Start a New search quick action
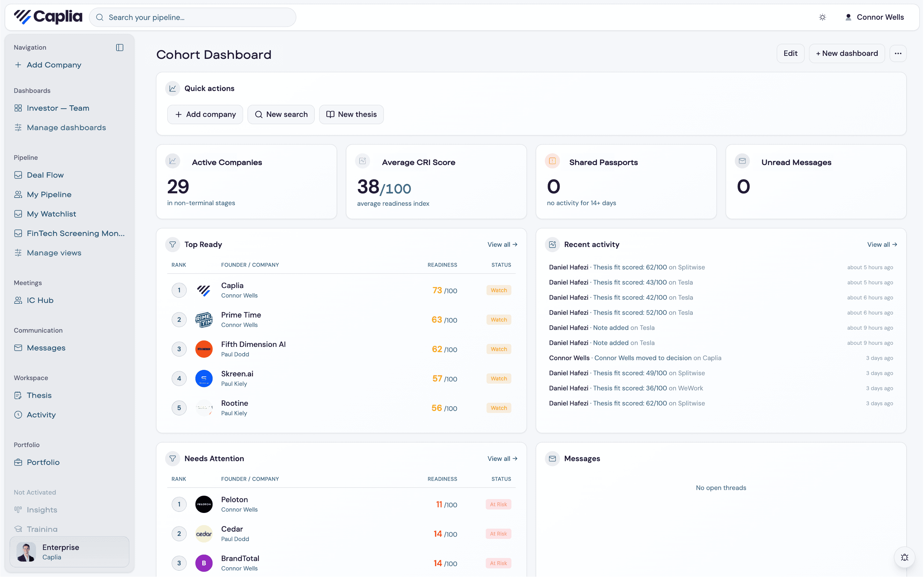 pyautogui.click(x=281, y=114)
